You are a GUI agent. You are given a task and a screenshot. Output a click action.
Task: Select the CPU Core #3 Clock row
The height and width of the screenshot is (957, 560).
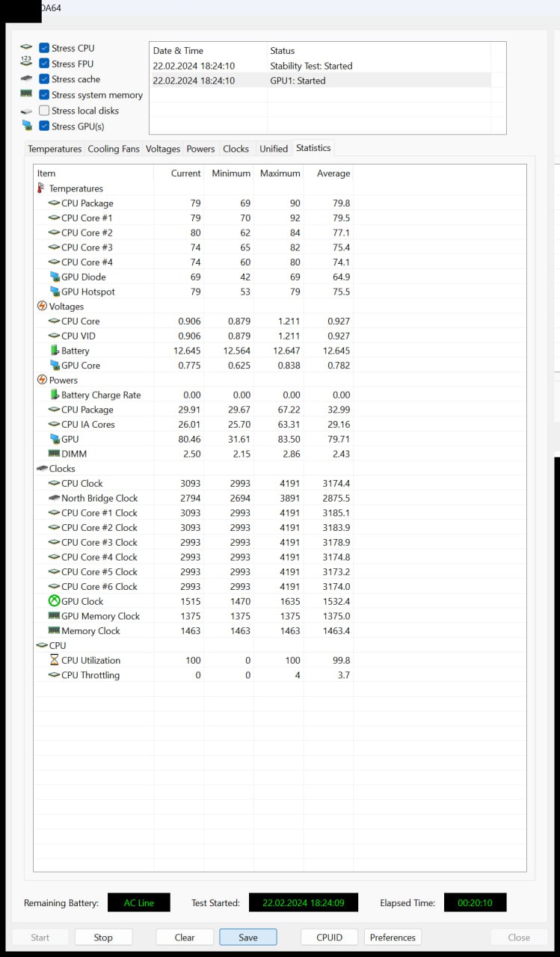pos(193,542)
